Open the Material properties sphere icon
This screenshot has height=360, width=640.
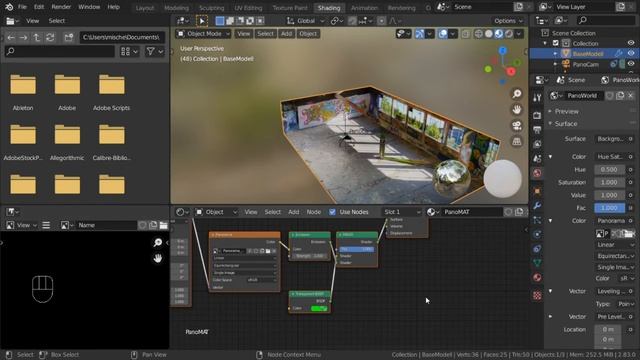537,278
